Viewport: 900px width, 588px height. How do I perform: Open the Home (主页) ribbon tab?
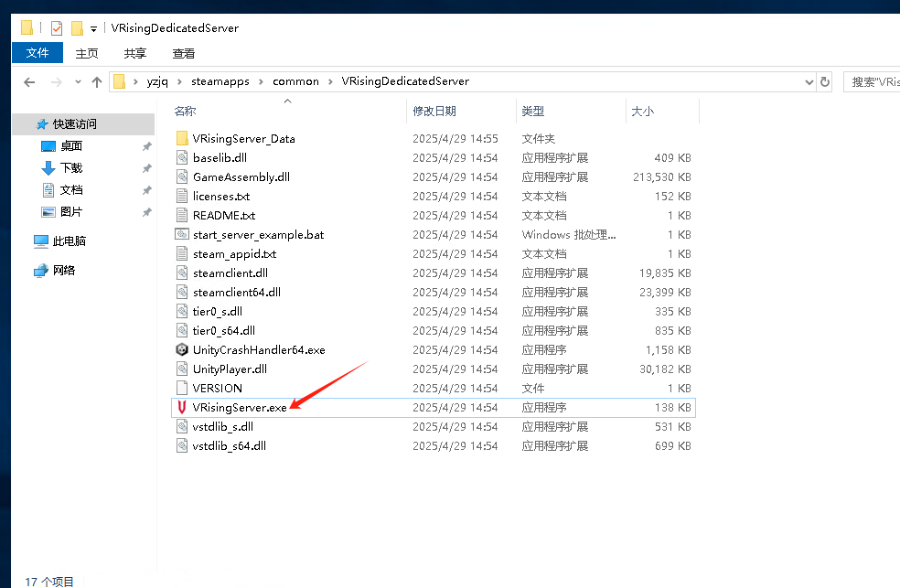pyautogui.click(x=87, y=53)
